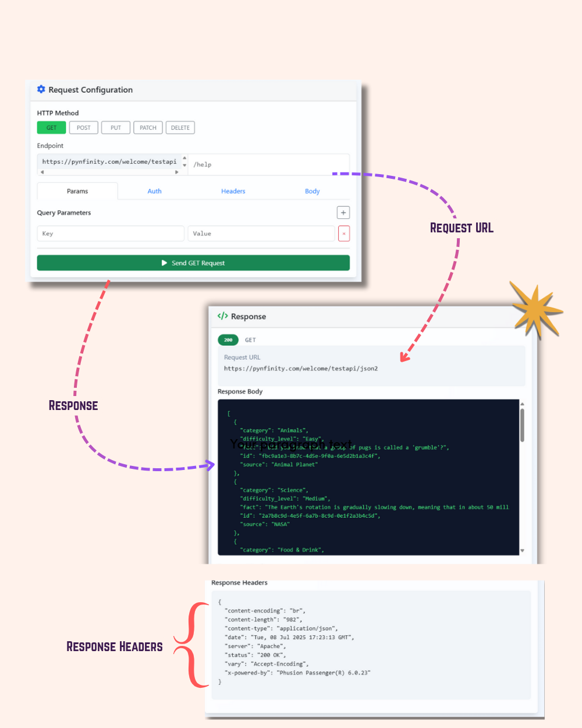Click the response body scroll-down arrow

tap(522, 550)
